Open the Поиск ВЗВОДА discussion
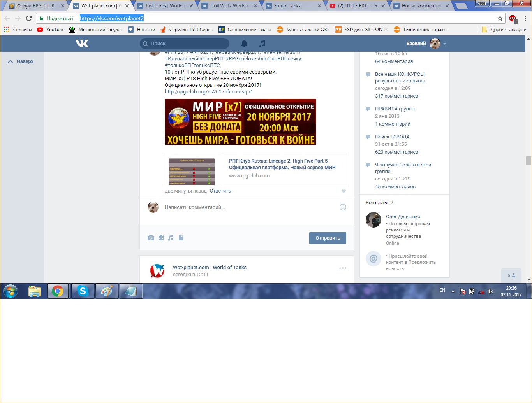This screenshot has width=532, height=403. [x=392, y=137]
